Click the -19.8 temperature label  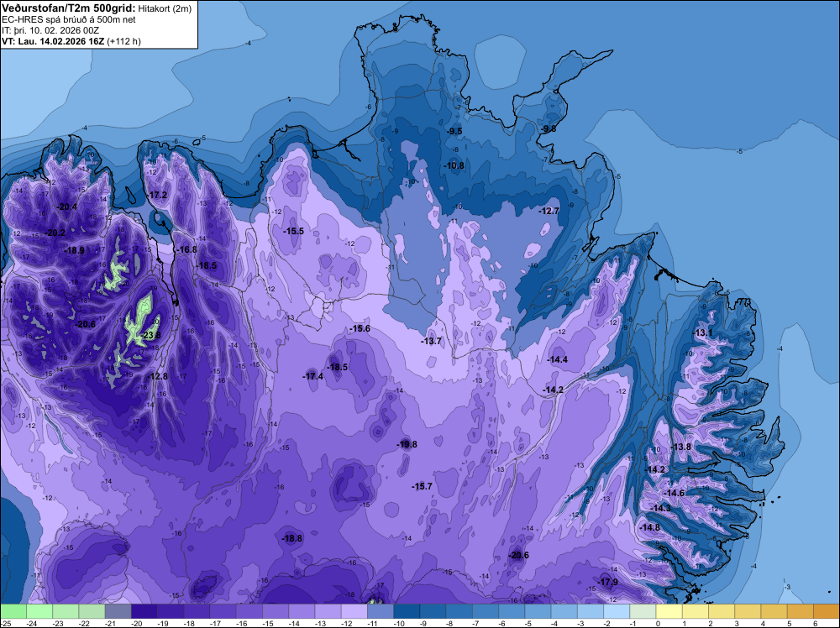(x=407, y=444)
